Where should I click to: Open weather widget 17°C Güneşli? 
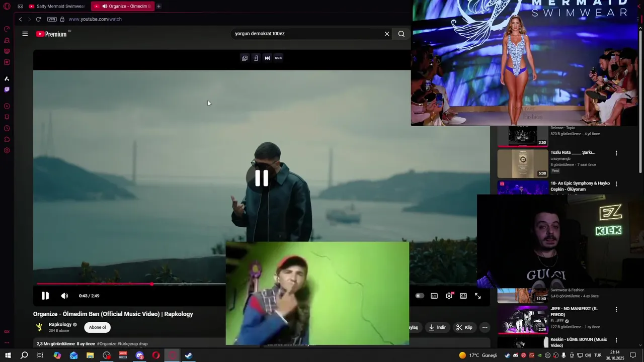(x=478, y=355)
